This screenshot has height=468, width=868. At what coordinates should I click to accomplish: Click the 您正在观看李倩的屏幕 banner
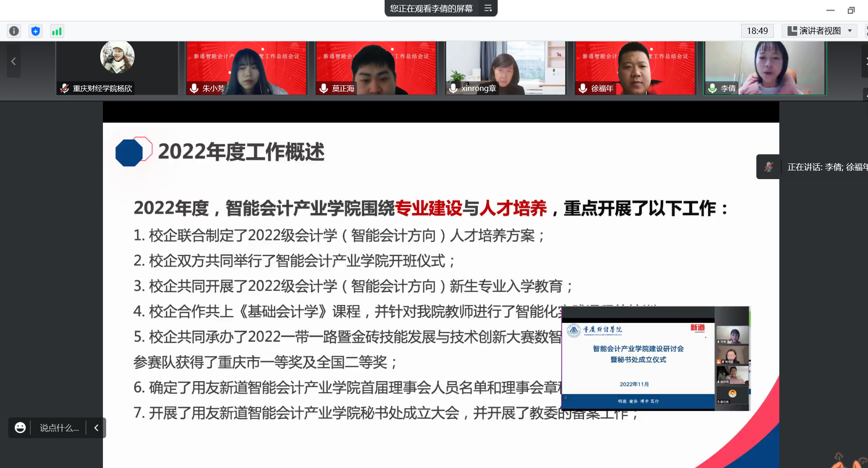point(431,8)
